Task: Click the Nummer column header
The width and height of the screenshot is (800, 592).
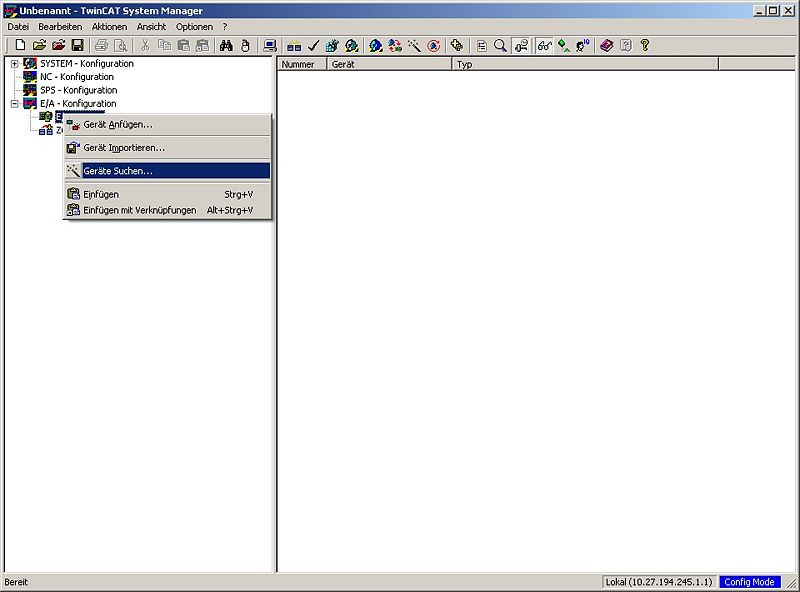Action: [x=302, y=64]
